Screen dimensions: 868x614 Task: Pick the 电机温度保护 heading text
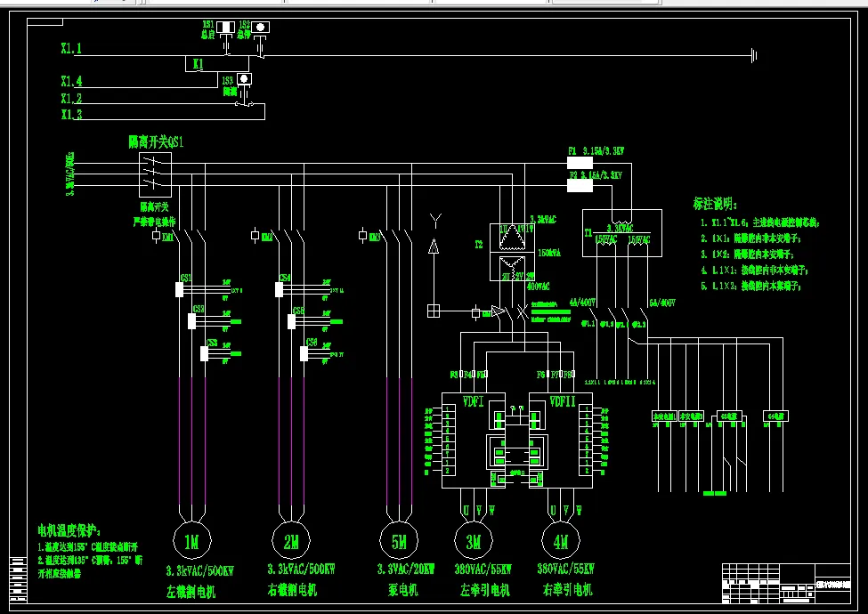(69, 531)
